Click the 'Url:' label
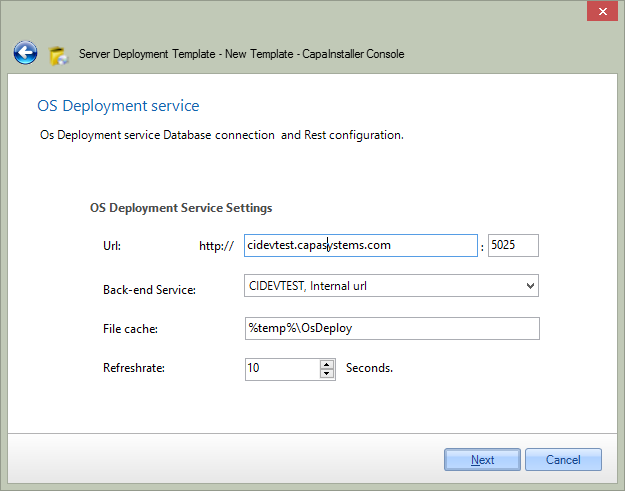The image size is (625, 491). [x=112, y=246]
